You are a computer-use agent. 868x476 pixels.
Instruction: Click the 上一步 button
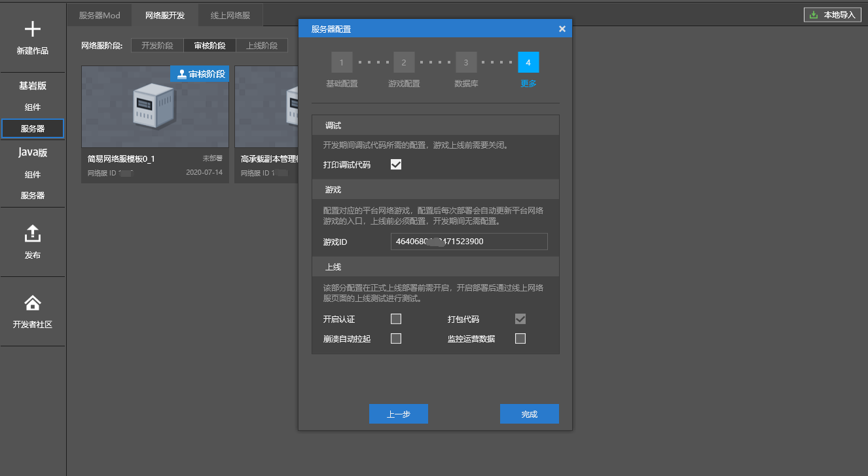pos(399,414)
